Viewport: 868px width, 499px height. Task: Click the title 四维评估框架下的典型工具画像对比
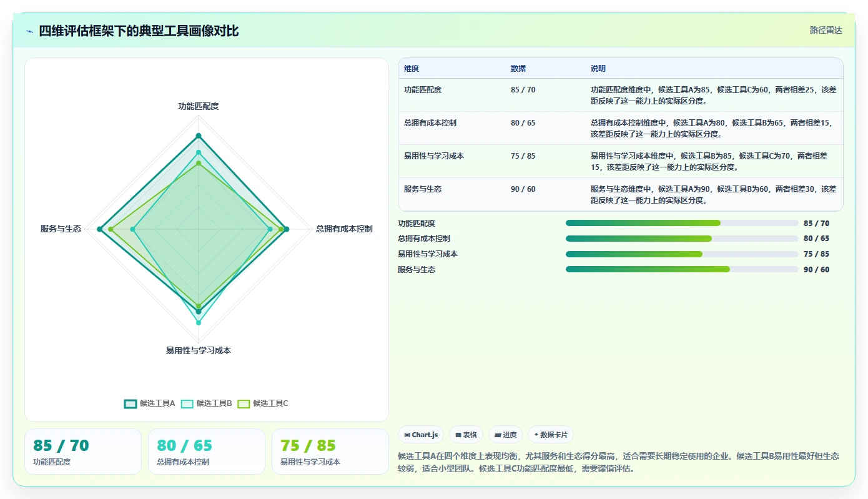tap(139, 31)
